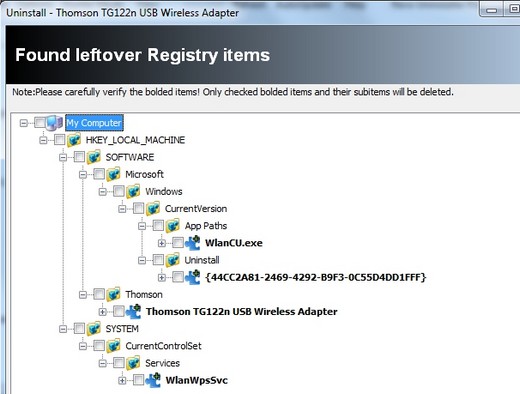Minimize the Uninstall window

[x=492, y=10]
